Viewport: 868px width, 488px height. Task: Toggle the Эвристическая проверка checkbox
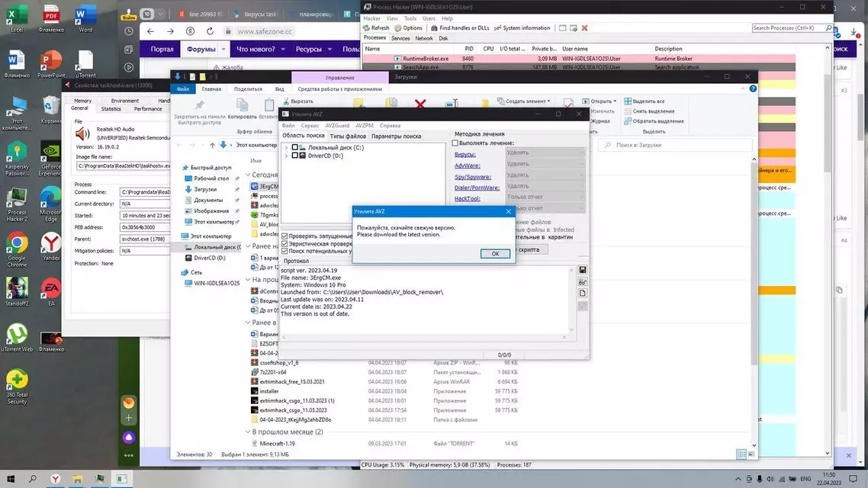285,243
